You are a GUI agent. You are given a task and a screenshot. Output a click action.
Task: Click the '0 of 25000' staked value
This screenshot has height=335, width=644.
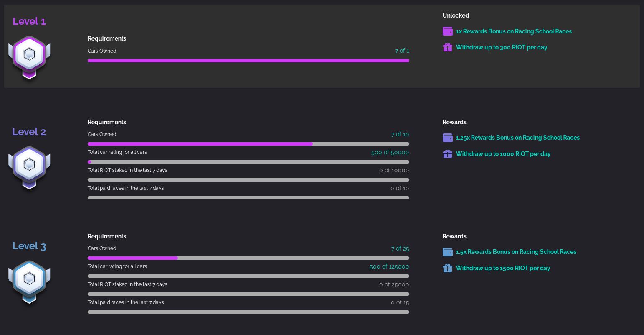click(394, 284)
